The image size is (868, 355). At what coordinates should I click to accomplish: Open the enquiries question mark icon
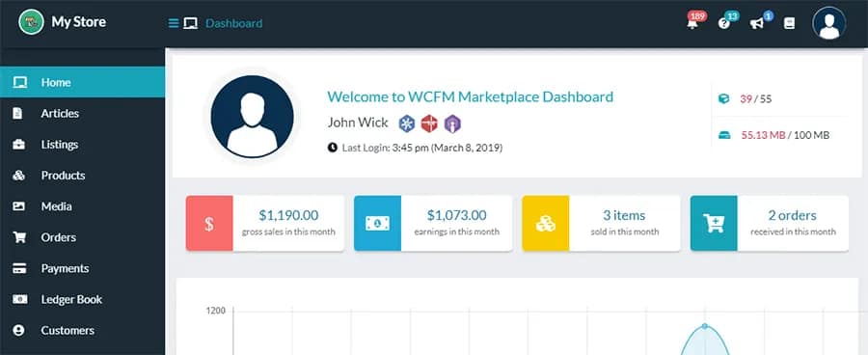[724, 24]
